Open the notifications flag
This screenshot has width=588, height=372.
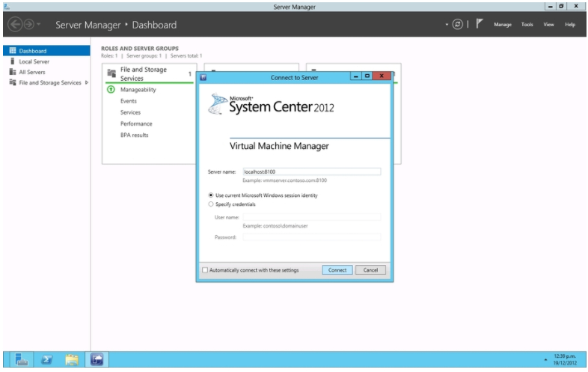(480, 24)
